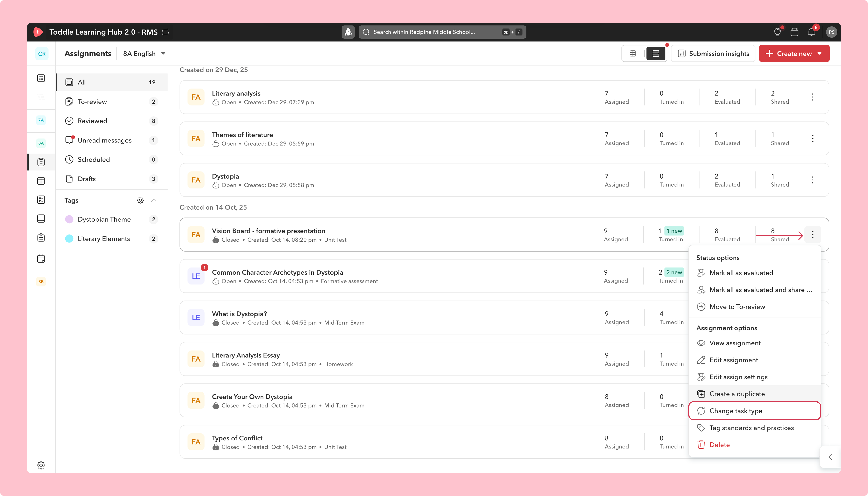The image size is (868, 496).
Task: Open the PS profile avatar
Action: click(x=831, y=32)
